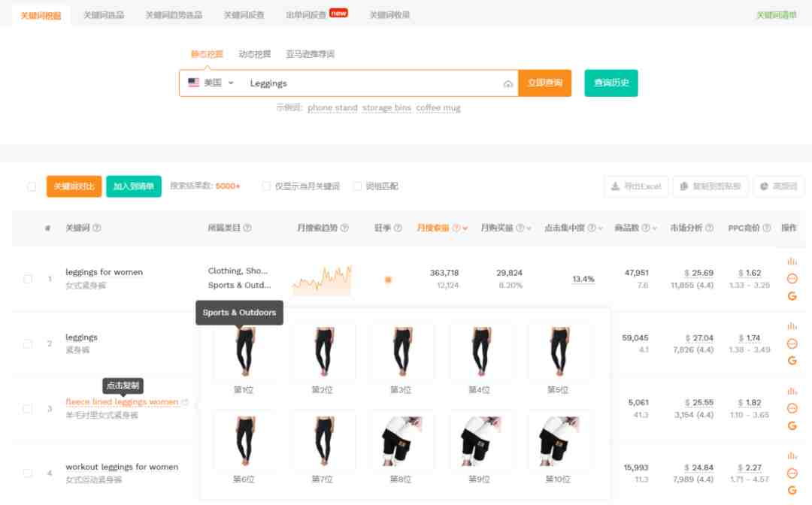The image size is (812, 505).
Task: Use example keyword phone stand
Action: (332, 107)
